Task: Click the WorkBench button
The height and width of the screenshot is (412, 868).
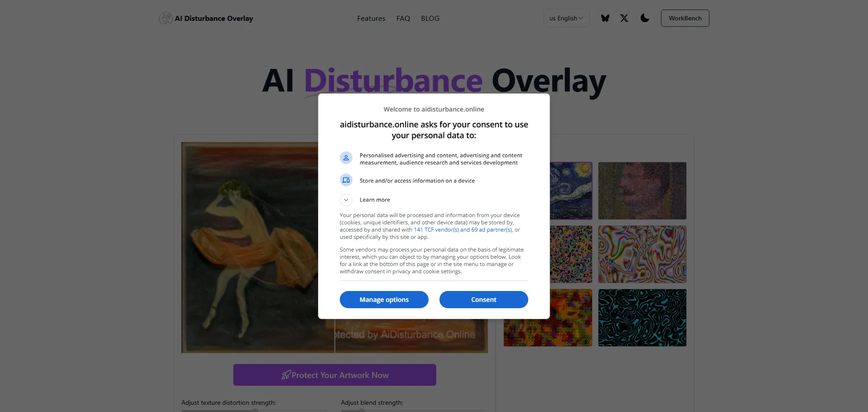Action: (x=685, y=18)
